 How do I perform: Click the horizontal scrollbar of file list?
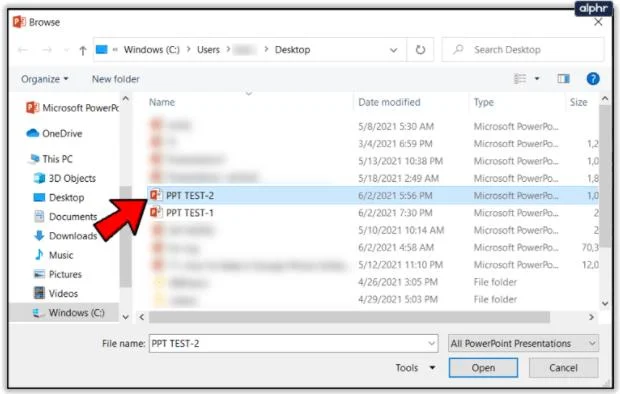point(350,317)
